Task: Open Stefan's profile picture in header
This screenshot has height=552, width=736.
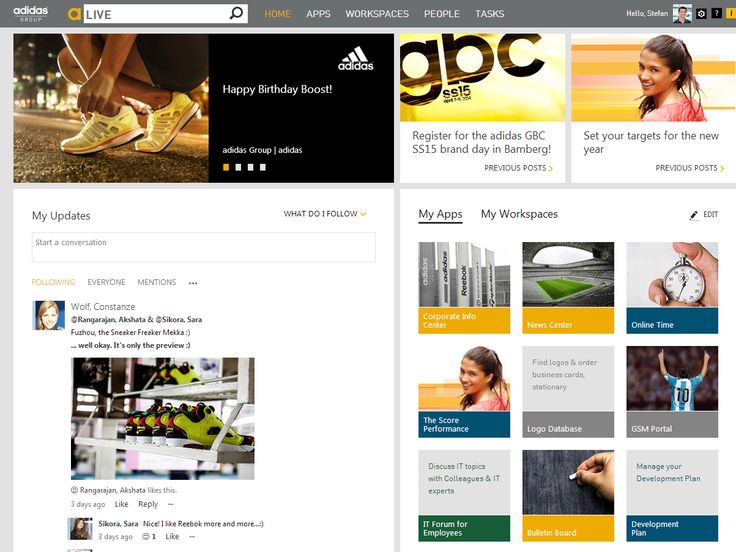Action: (682, 14)
